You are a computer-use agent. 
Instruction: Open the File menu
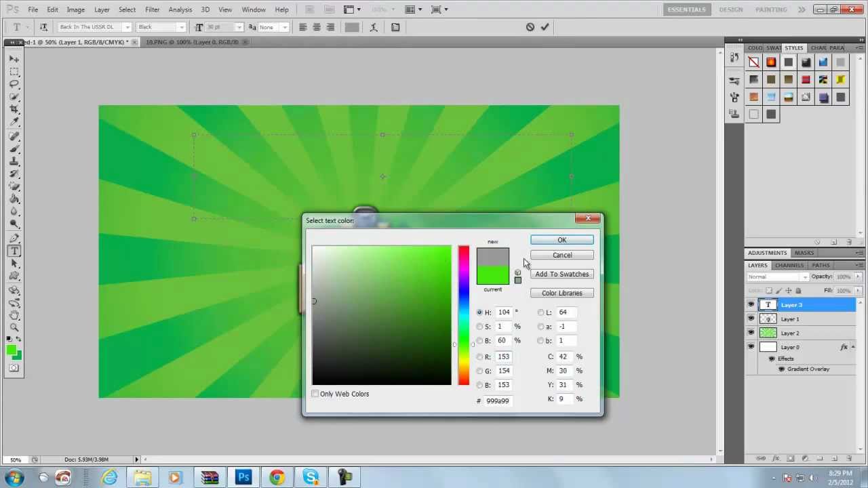click(x=33, y=9)
